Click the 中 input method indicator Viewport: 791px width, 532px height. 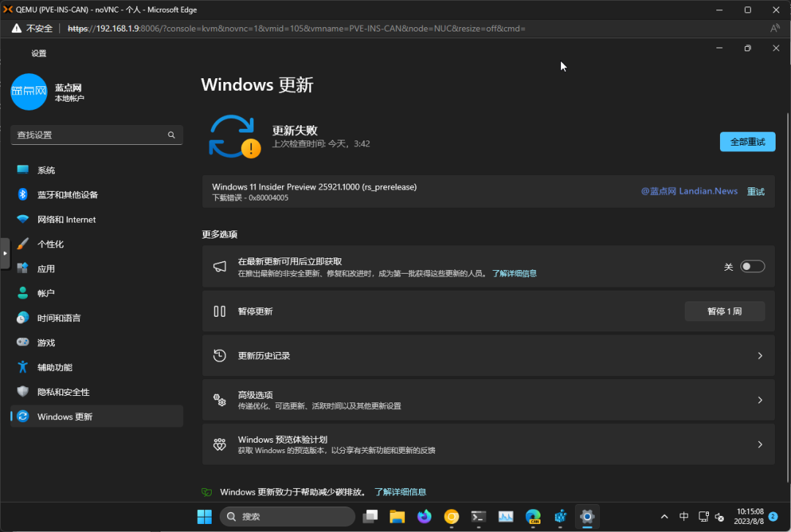(683, 517)
